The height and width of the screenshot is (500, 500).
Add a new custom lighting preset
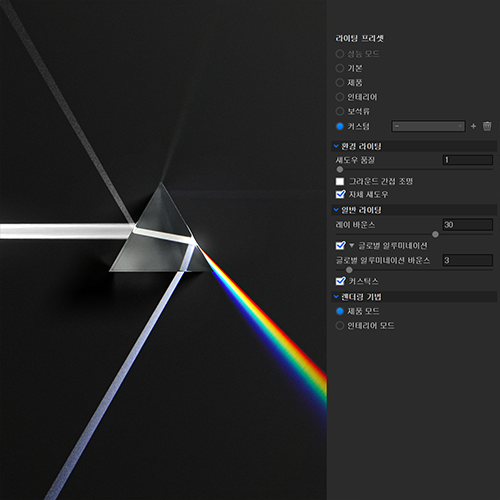coord(473,126)
